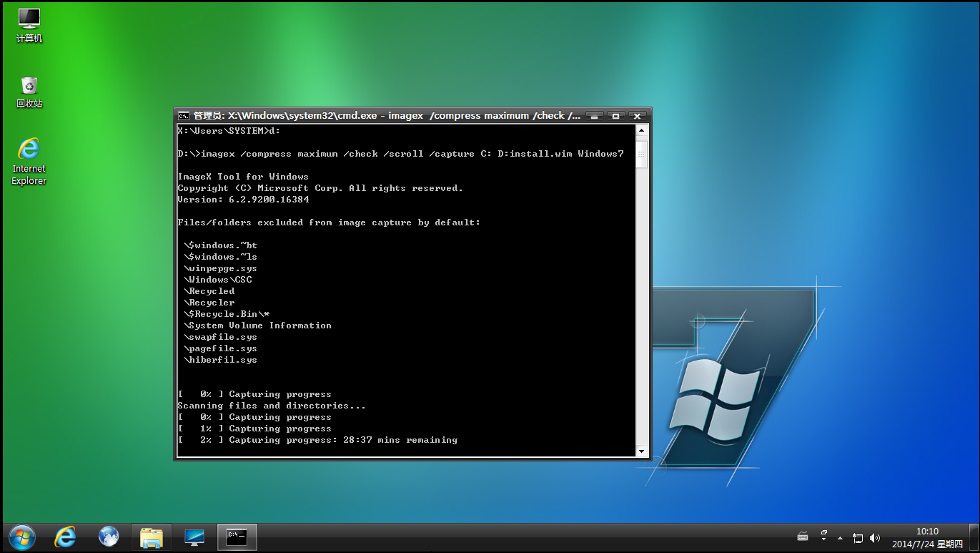Click the console scrollbar up arrow
The image size is (980, 553).
[x=641, y=131]
